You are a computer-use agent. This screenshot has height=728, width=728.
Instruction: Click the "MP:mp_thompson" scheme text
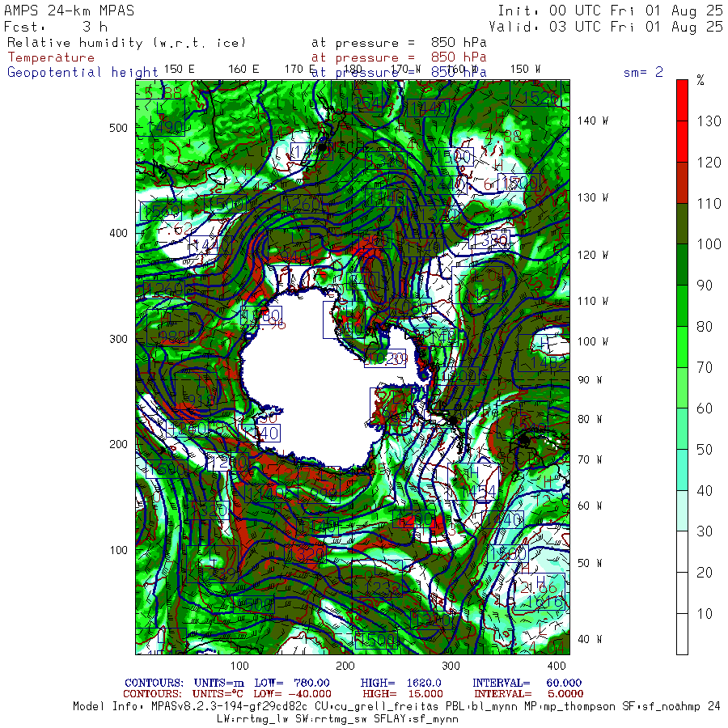570,707
